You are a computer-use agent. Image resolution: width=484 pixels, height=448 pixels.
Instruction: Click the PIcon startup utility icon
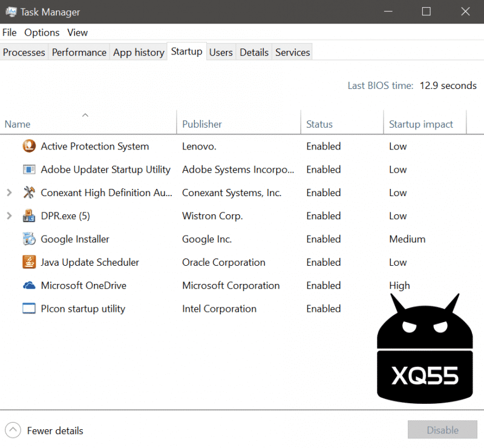pos(29,309)
